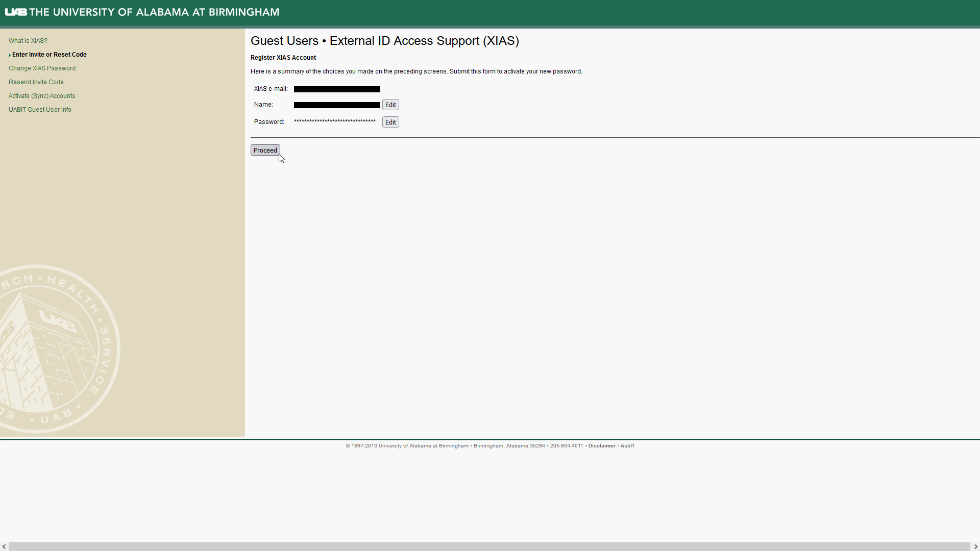
Task: Open UABIT Guest User info
Action: click(40, 110)
